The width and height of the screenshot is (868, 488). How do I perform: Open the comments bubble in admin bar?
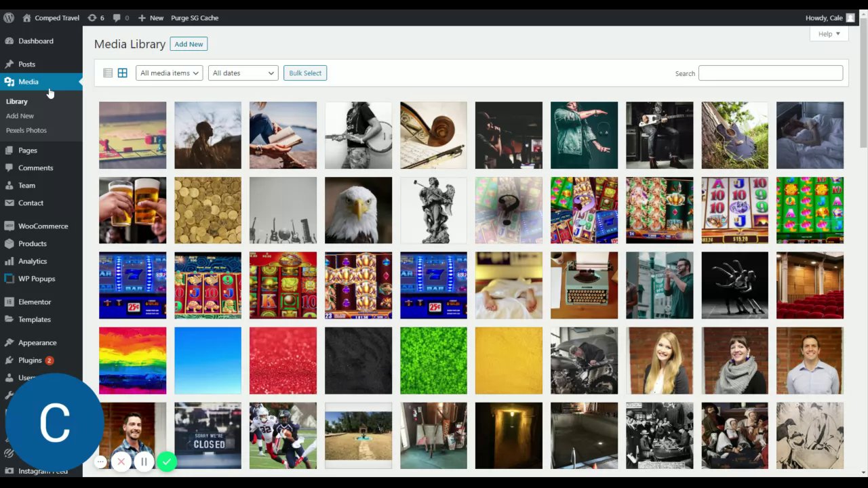click(121, 18)
